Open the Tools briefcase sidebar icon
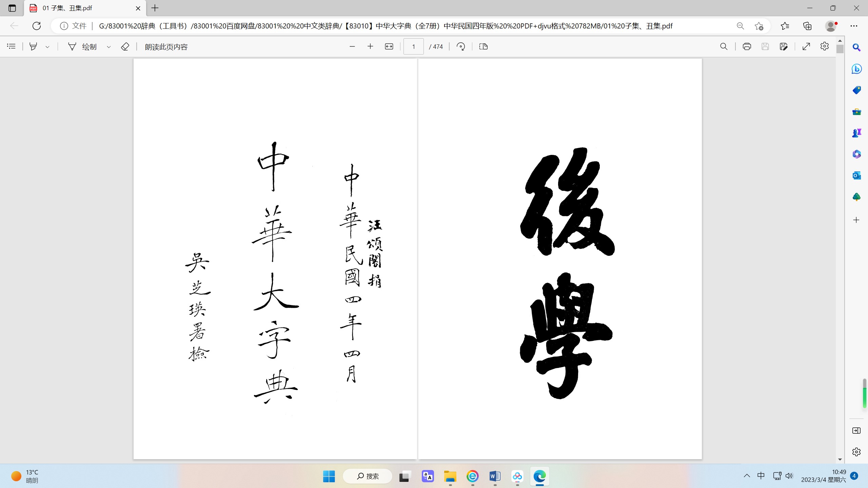Screen dimensions: 868x488 click(x=856, y=111)
